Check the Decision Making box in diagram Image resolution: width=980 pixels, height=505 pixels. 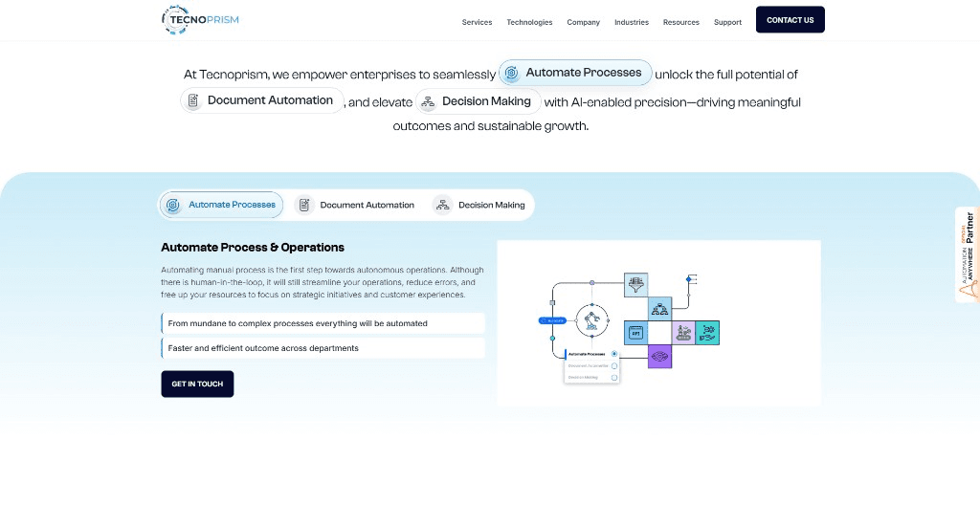[614, 378]
